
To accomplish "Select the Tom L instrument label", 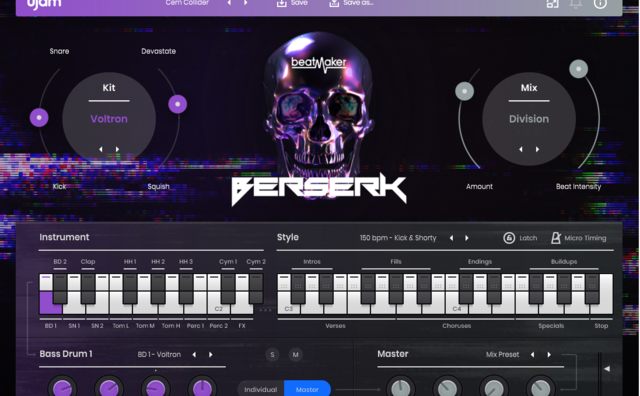I will tap(120, 325).
